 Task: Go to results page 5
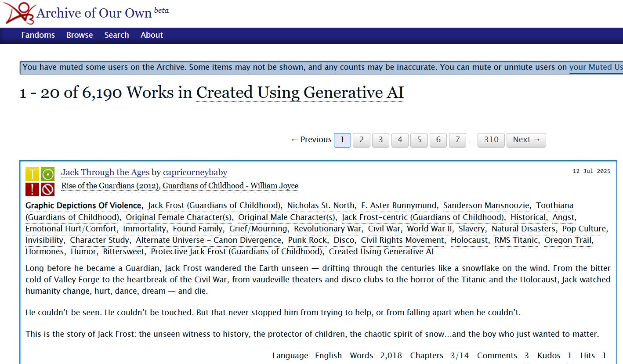419,140
